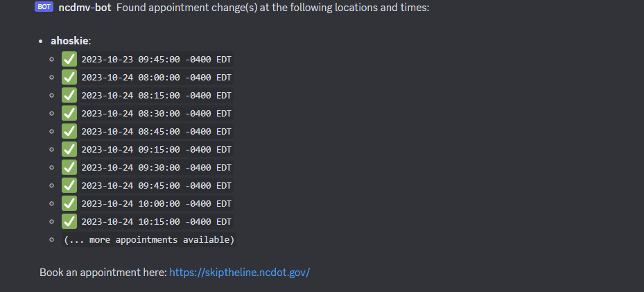Screen dimensions: 644x292
Task: Click checkmark emoji for 2023-10-24 10:15:00
Action: 69,222
